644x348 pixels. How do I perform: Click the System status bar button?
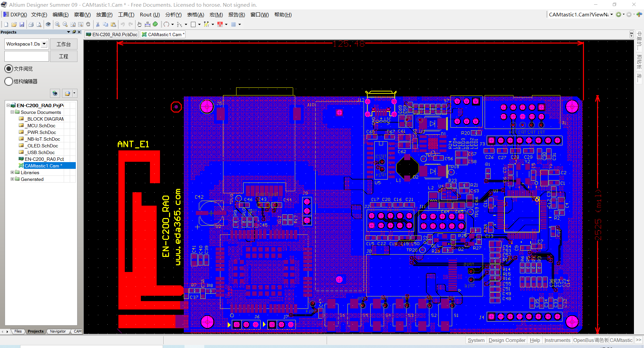(x=476, y=340)
